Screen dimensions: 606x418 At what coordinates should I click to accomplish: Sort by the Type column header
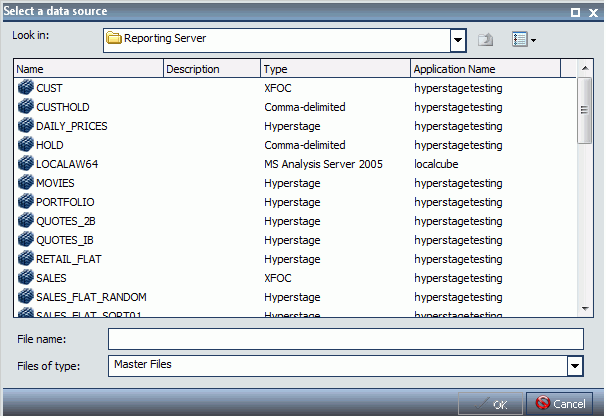tap(335, 69)
